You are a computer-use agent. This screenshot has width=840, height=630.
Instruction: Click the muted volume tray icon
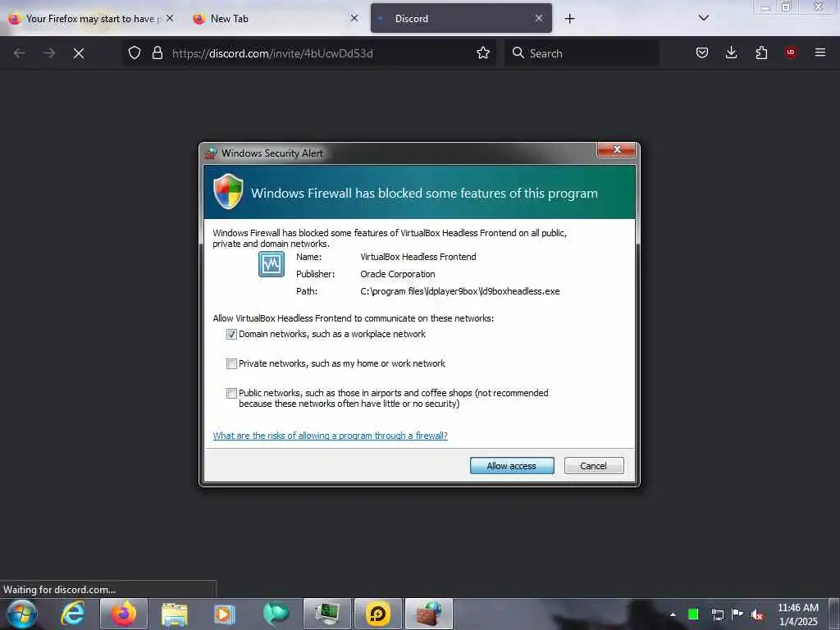click(757, 614)
